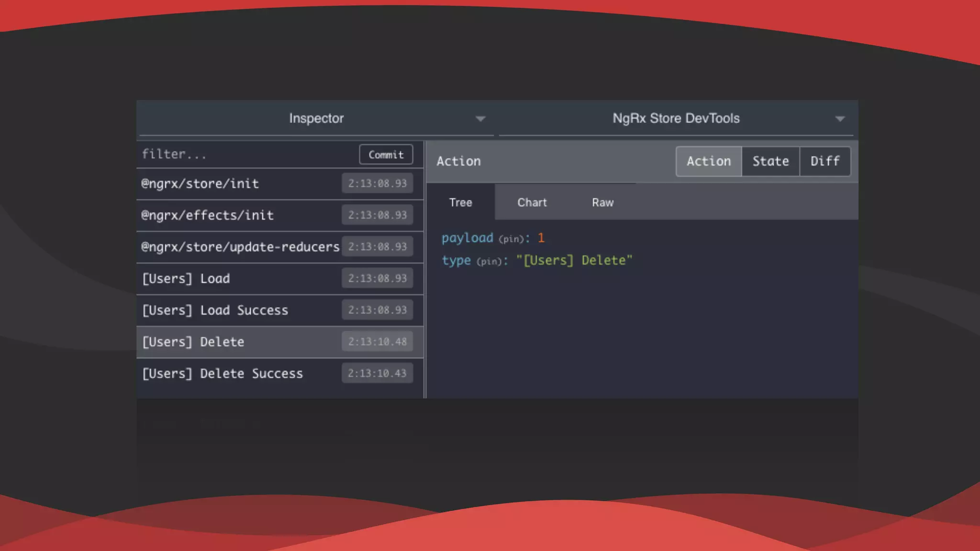The height and width of the screenshot is (551, 980).
Task: Select the Action view button
Action: pos(709,161)
